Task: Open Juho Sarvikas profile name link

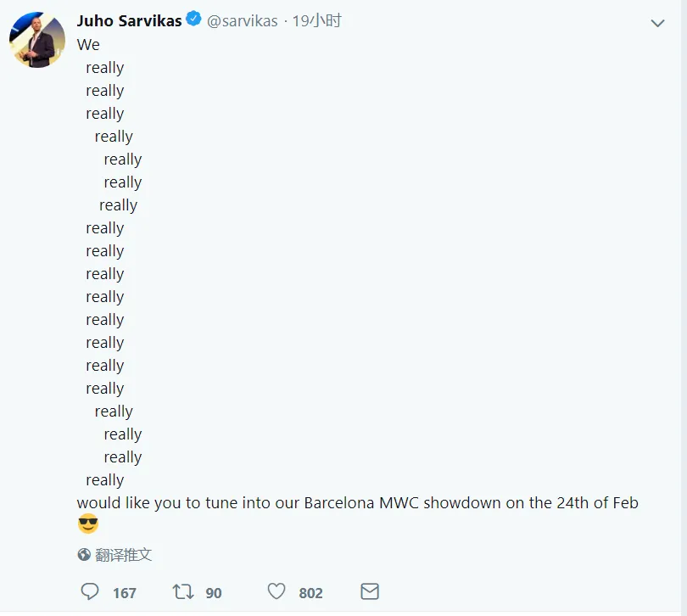Action: 129,20
